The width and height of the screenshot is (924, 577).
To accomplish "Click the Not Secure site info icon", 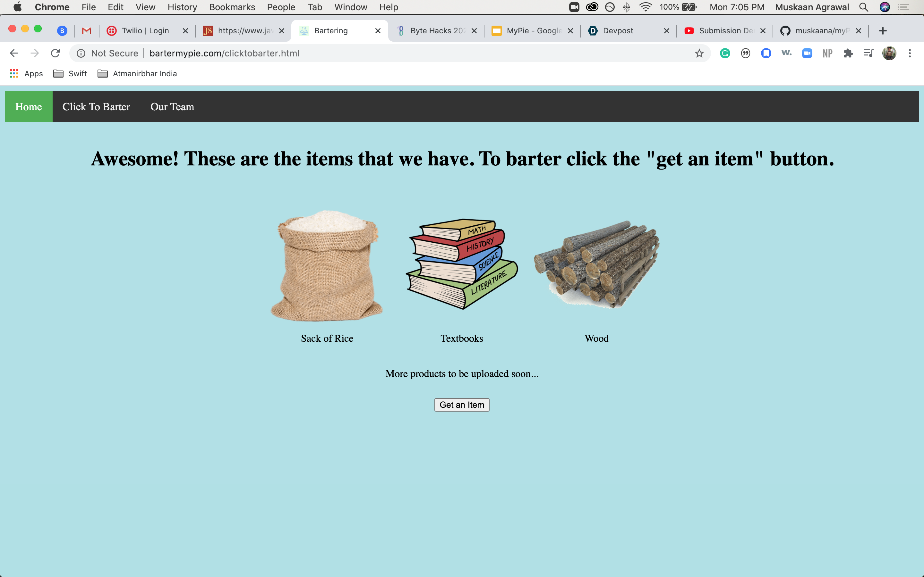I will (81, 53).
